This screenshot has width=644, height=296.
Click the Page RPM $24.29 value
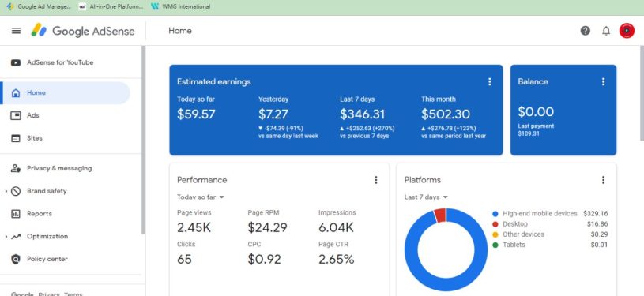[267, 227]
